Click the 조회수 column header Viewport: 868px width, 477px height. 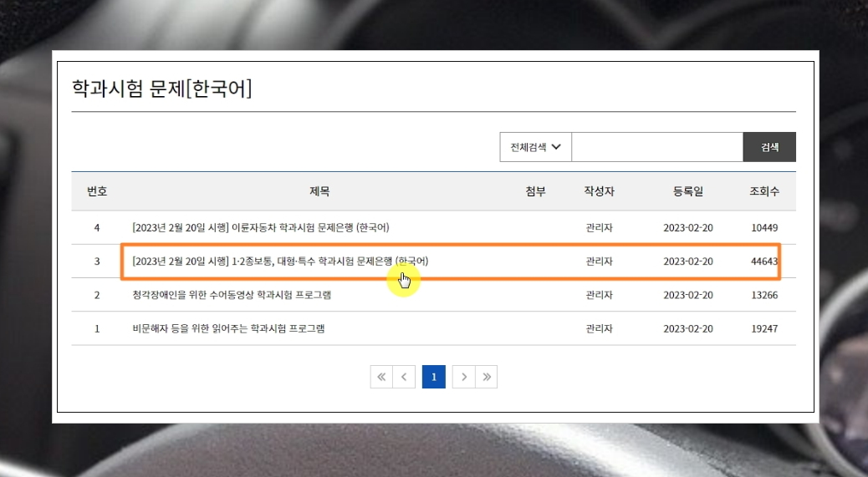coord(764,191)
